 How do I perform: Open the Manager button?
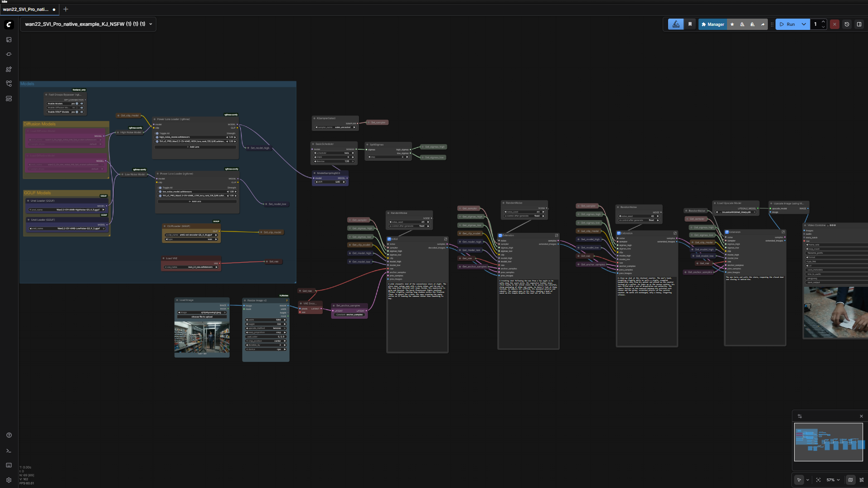(x=712, y=24)
